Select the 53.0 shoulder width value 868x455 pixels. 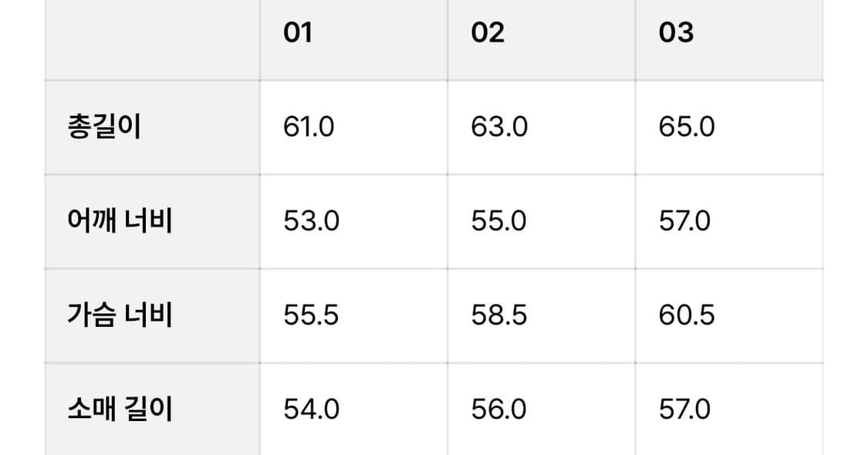(311, 221)
